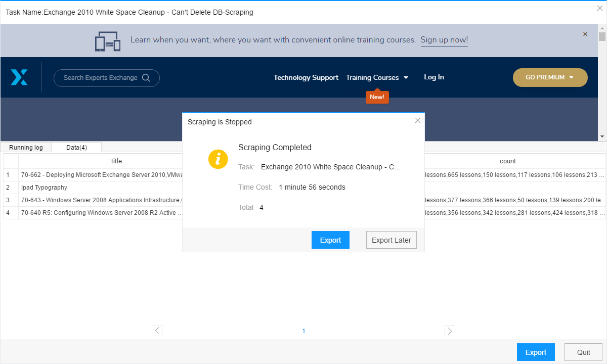Click count cell containing 377 lessons
Image resolution: width=607 pixels, height=364 pixels.
pos(515,200)
